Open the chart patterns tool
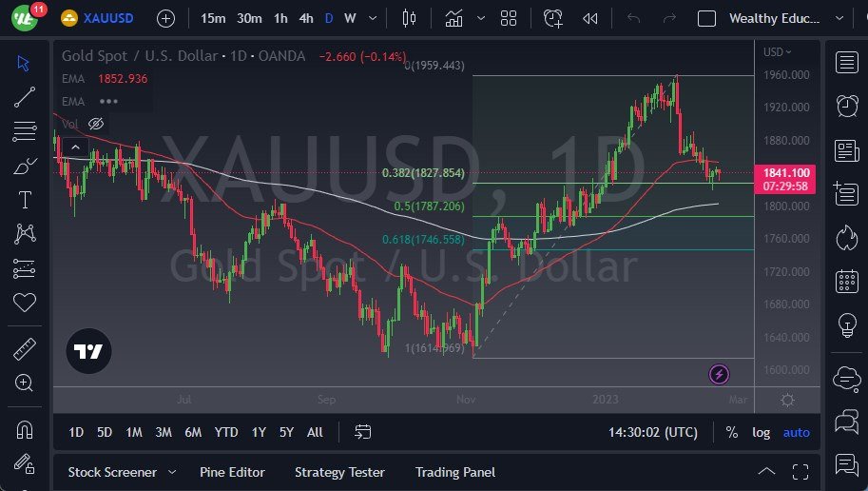This screenshot has width=868, height=491. [x=25, y=234]
